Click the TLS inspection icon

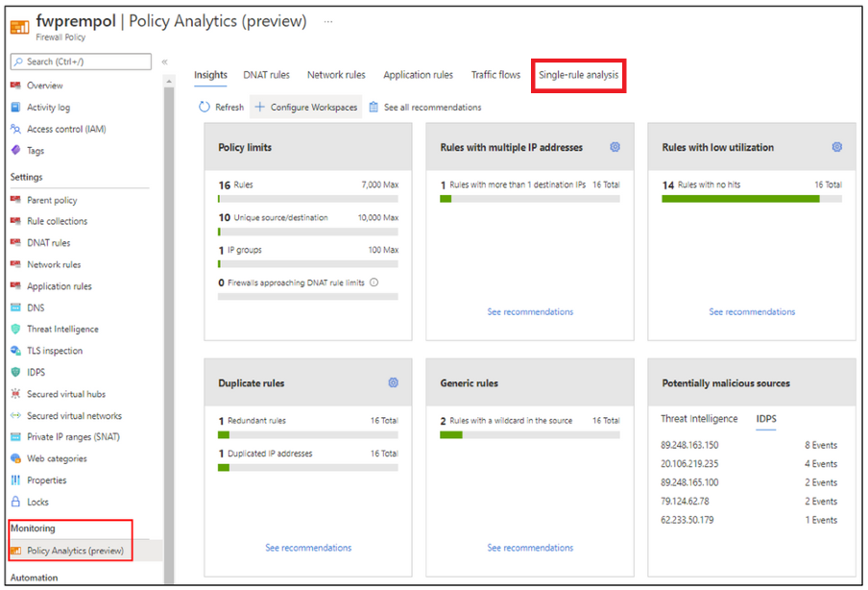pos(15,351)
